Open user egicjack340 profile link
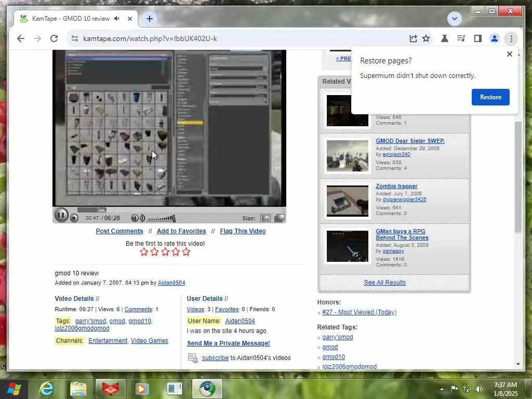 click(396, 154)
